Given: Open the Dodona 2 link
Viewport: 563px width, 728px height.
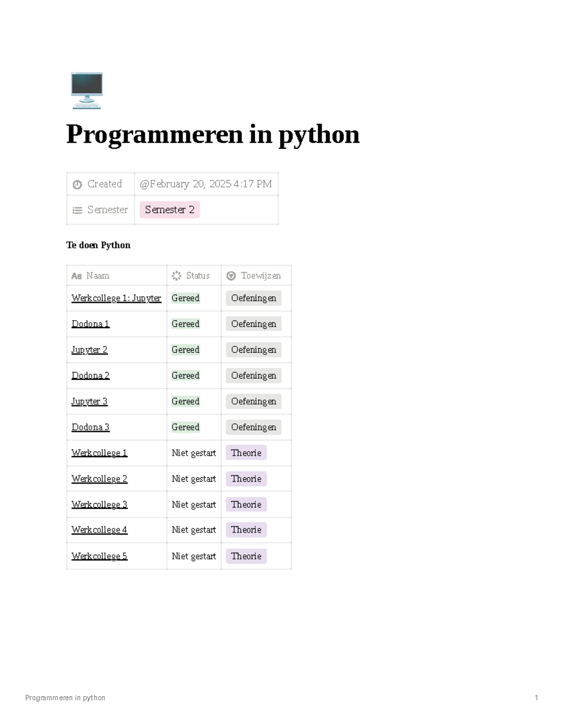Looking at the screenshot, I should 91,375.
